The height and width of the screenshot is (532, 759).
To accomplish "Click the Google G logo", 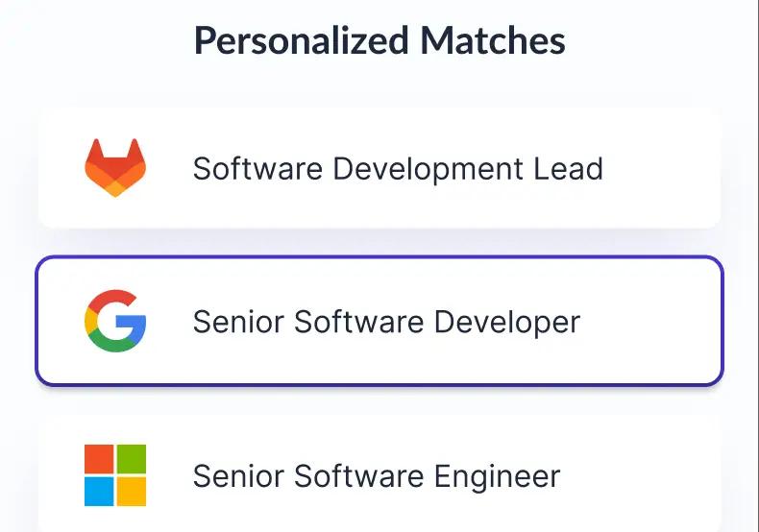I will (x=115, y=322).
